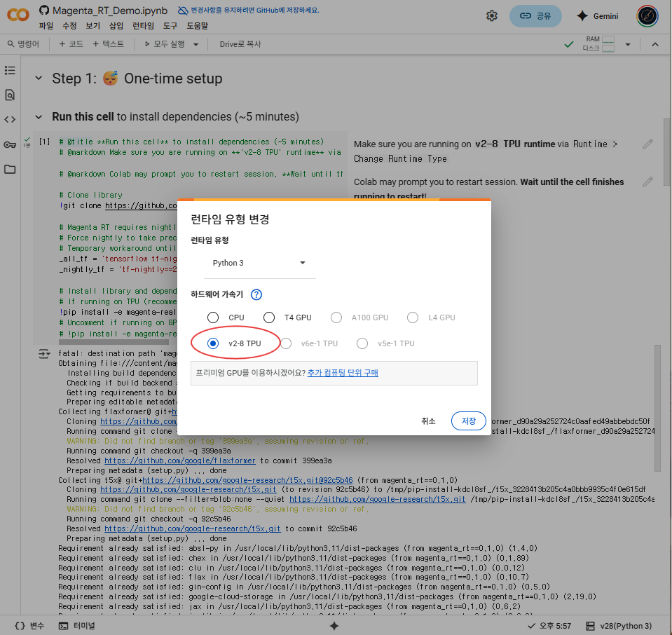Image resolution: width=672 pixels, height=635 pixels.
Task: Open table of contents sidebar icon
Action: click(10, 70)
